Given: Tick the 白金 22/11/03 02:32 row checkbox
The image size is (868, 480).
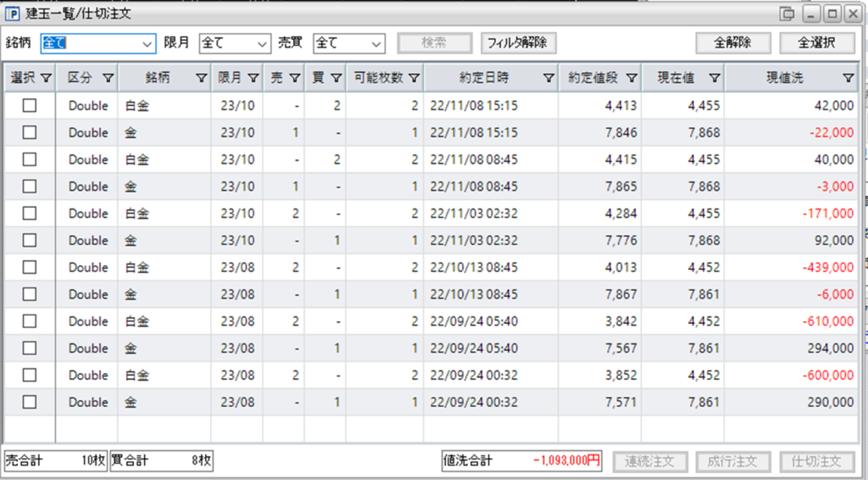Looking at the screenshot, I should click(x=30, y=213).
